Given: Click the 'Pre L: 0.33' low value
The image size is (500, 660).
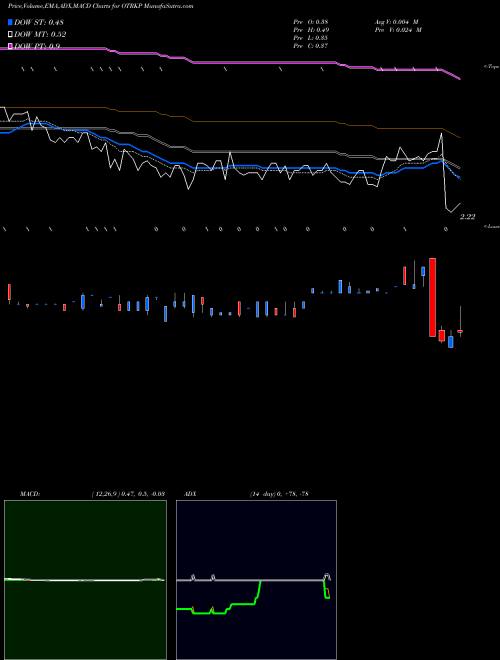Looking at the screenshot, I should click(311, 38).
